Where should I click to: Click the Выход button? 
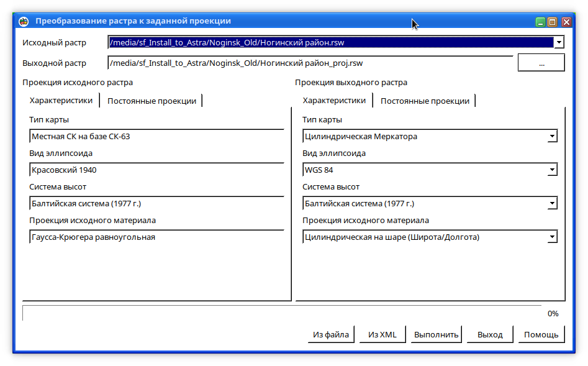490,334
